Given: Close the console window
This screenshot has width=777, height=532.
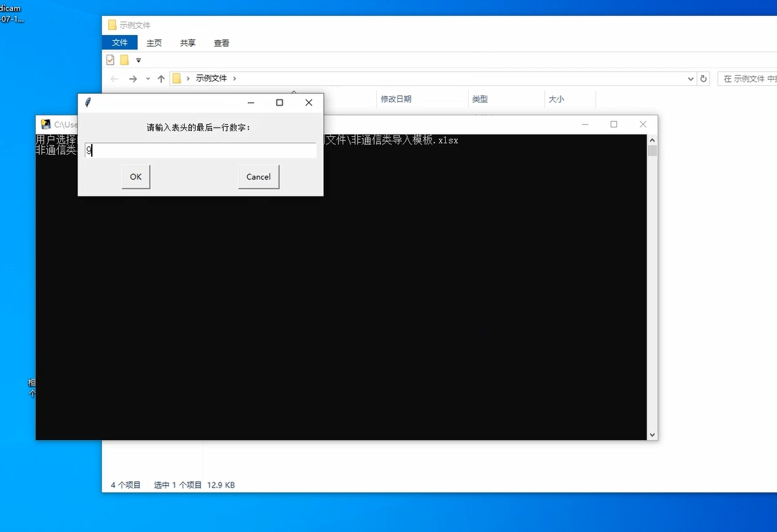Looking at the screenshot, I should [643, 125].
